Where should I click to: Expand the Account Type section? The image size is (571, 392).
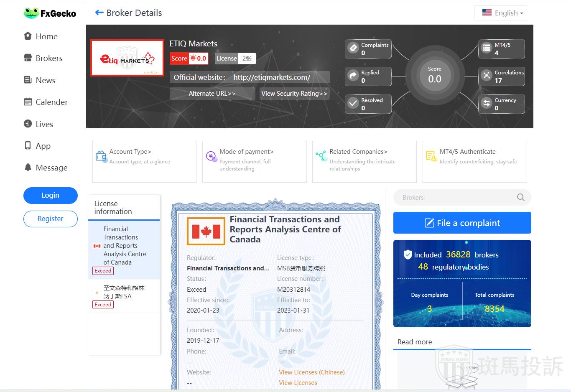[130, 152]
